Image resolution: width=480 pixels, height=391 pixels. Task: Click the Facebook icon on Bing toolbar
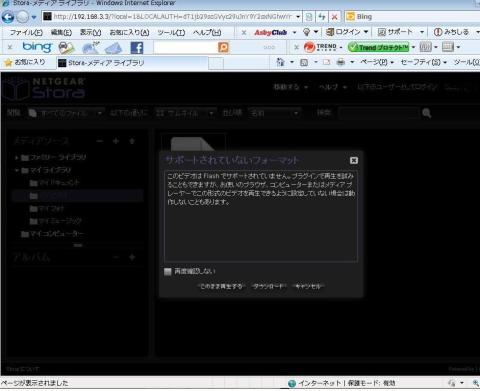tap(137, 48)
